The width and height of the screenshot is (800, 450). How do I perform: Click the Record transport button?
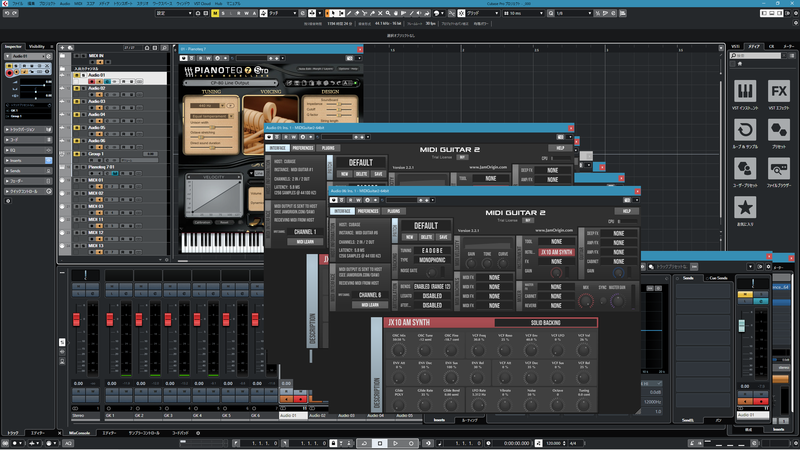411,443
